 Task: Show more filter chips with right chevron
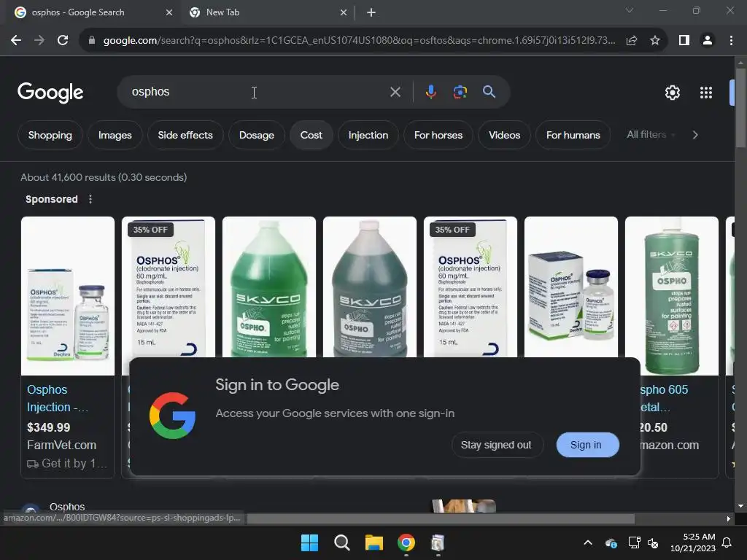[695, 135]
